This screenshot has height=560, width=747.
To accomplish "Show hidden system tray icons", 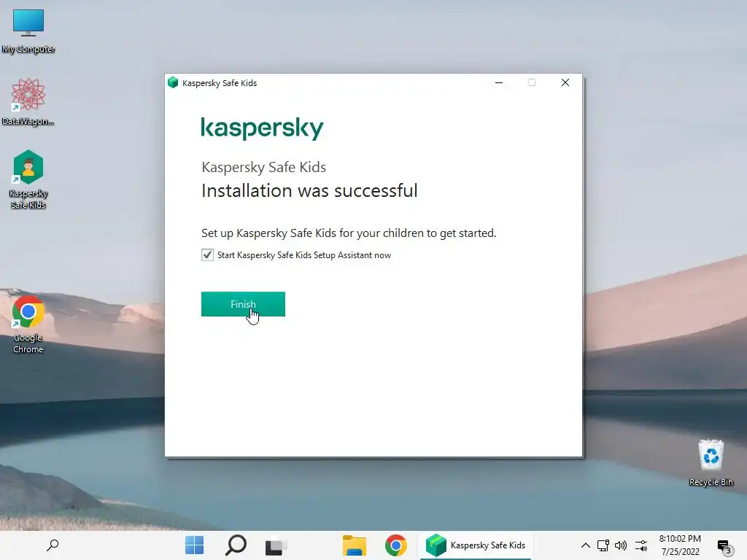I will click(x=586, y=545).
